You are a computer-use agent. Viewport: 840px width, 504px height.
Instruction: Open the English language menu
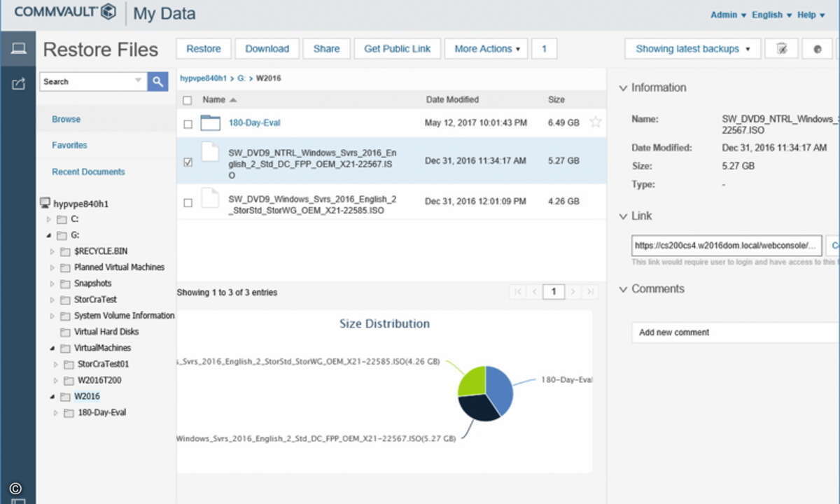coord(772,15)
